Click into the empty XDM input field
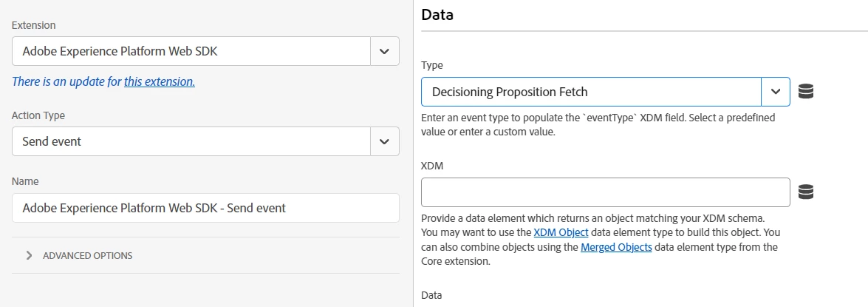 point(605,192)
